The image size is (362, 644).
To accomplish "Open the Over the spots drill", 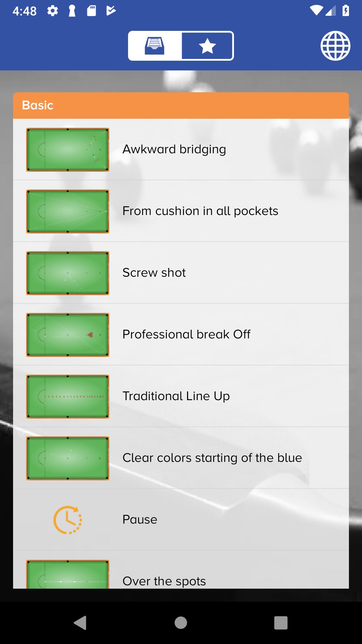I will [164, 581].
